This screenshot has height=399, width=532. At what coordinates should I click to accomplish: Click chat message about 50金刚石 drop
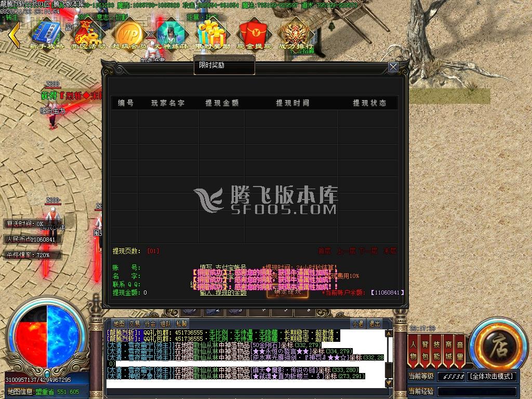[214, 345]
